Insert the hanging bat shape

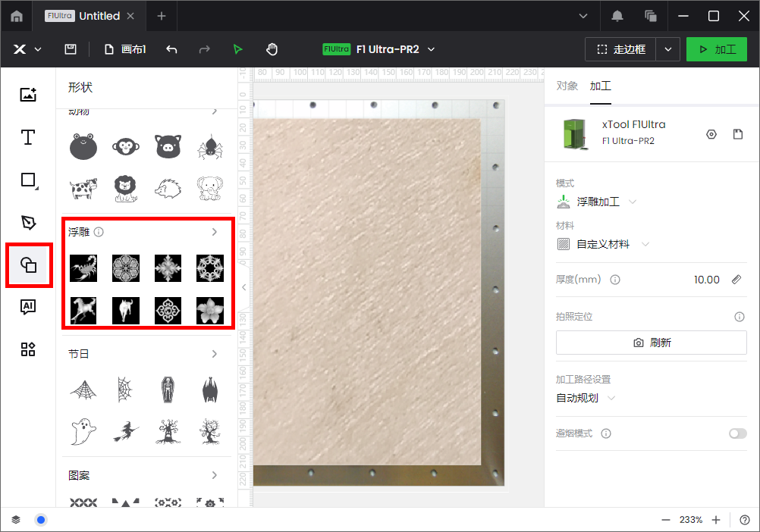210,390
